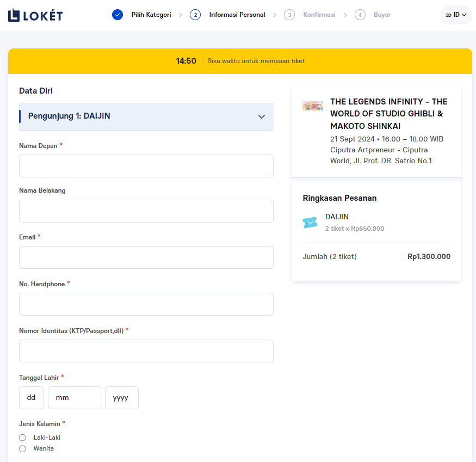Click the Jenis Kelamin label
The image size is (476, 462).
coord(40,424)
